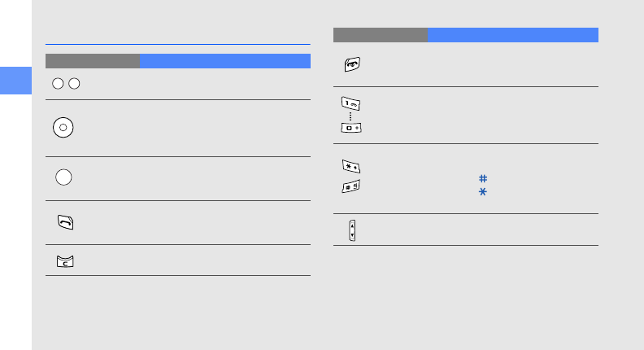Select the four-way navigation ring key icon
The image size is (644, 350).
click(x=63, y=128)
